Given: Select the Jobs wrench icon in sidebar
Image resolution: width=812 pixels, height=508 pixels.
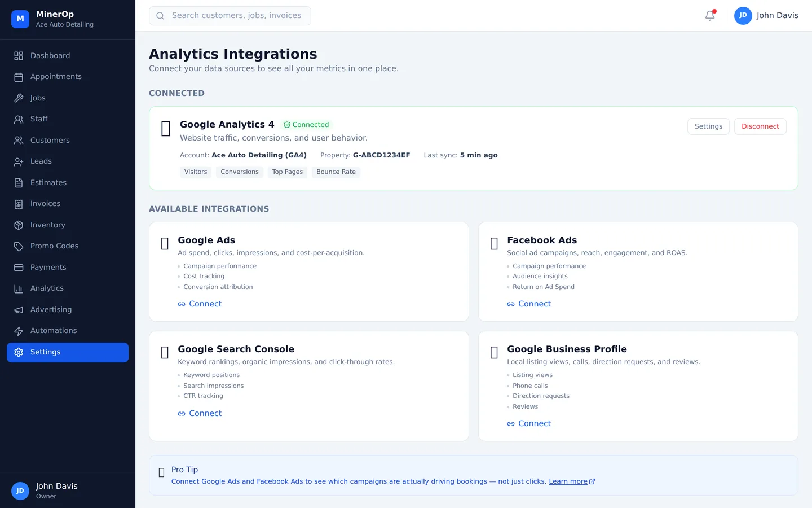Looking at the screenshot, I should click(19, 98).
